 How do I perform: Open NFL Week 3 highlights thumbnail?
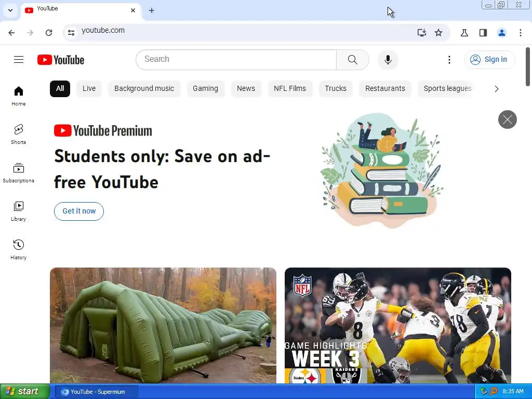tap(398, 325)
